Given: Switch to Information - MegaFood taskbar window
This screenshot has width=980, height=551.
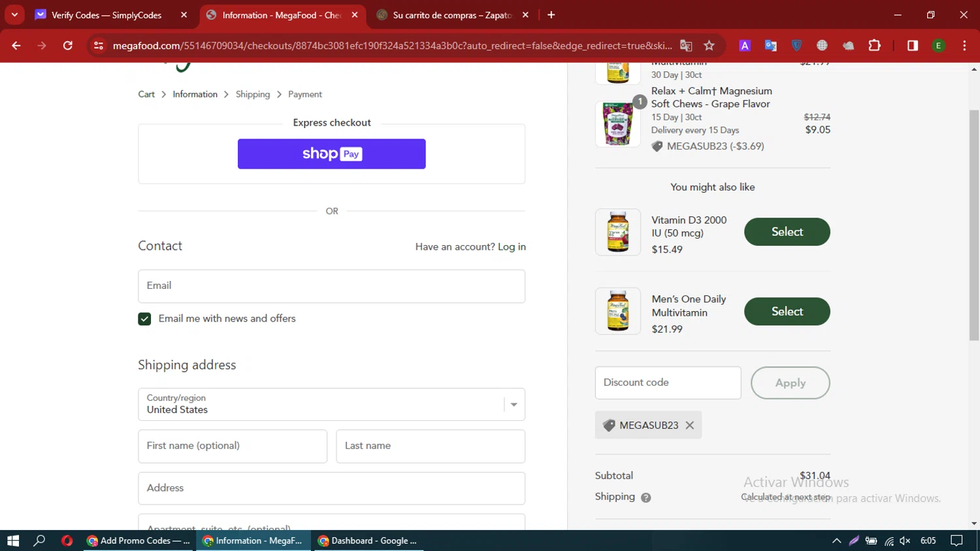Looking at the screenshot, I should [253, 541].
